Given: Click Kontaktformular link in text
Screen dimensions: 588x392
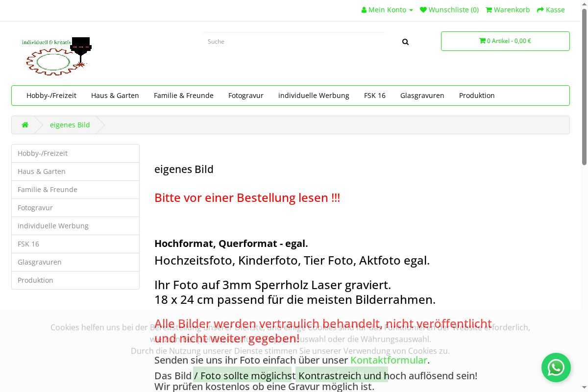Looking at the screenshot, I should pyautogui.click(x=389, y=360).
